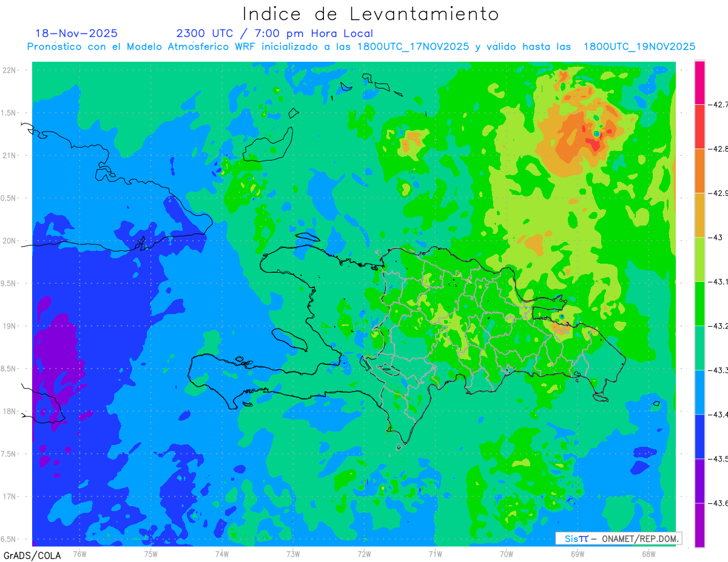Pick the magenta swatch above -42.7
This screenshot has height=562, width=728.
tap(699, 82)
